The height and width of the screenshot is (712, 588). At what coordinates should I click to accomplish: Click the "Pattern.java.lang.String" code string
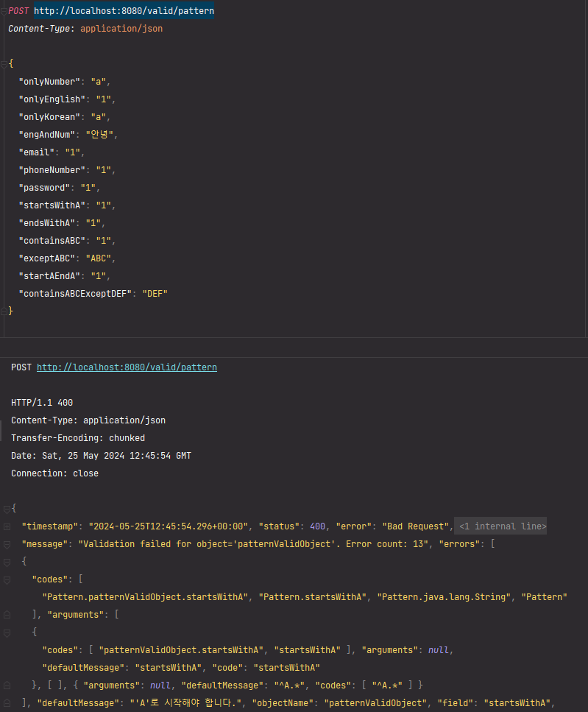point(443,597)
